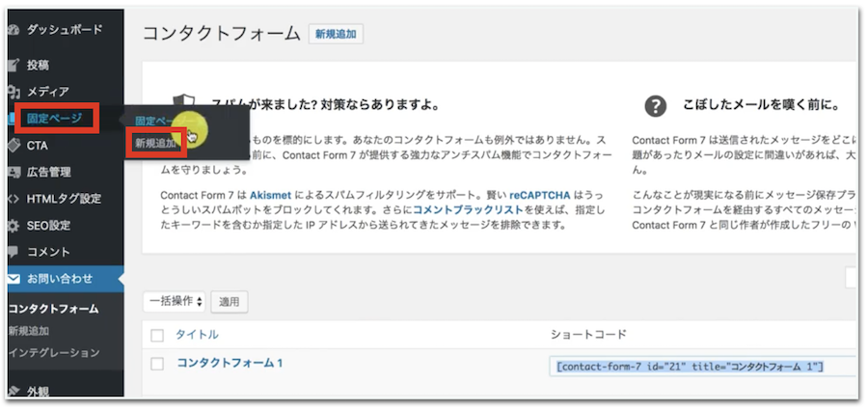Click the 広告管理 icon in sidebar
The height and width of the screenshot is (411, 868).
point(14,173)
